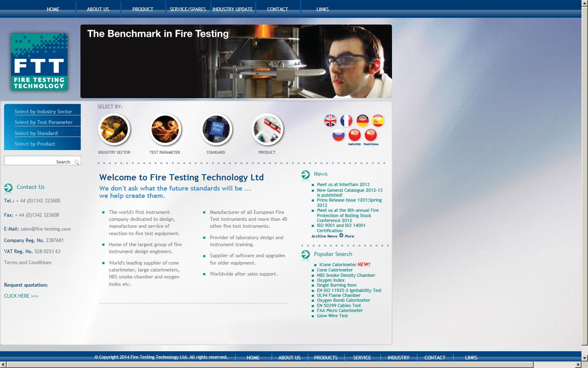This screenshot has height=368, width=588.
Task: Open the TEST PARAMETER circular icon
Action: (x=165, y=129)
